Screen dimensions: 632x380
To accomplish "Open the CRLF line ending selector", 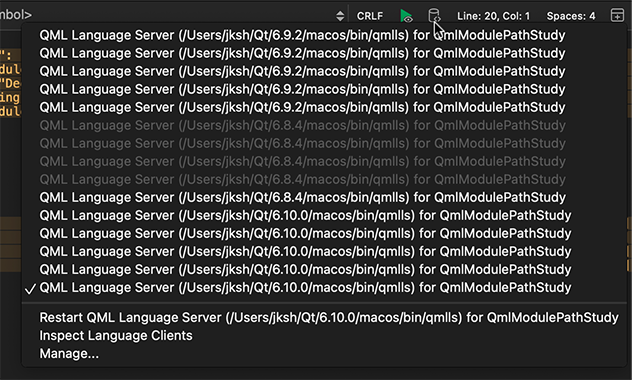I will (370, 16).
